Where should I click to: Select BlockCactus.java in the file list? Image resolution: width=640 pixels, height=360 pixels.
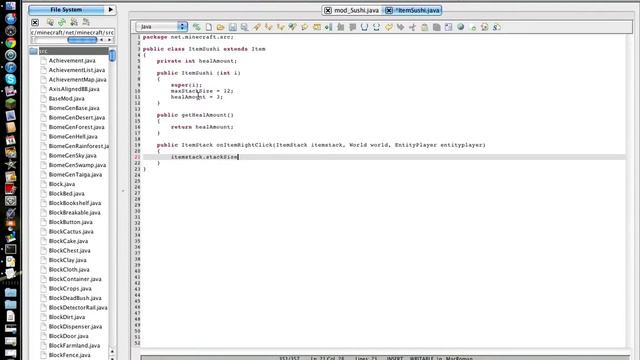(71, 231)
